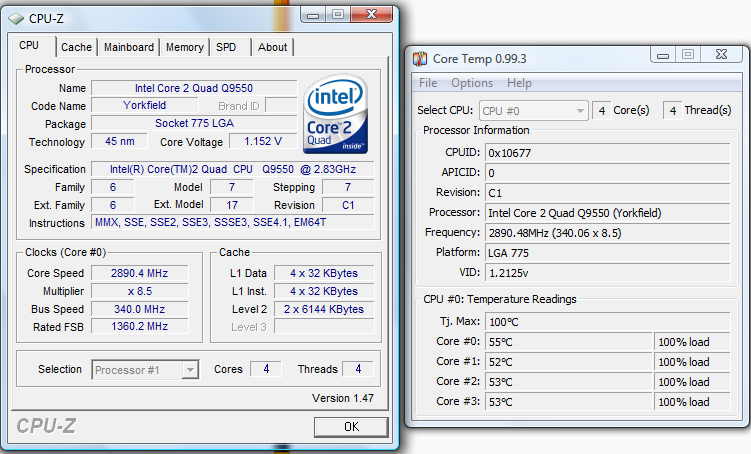Click the Cores count field in CPU-Z
The height and width of the screenshot is (454, 751).
266,369
